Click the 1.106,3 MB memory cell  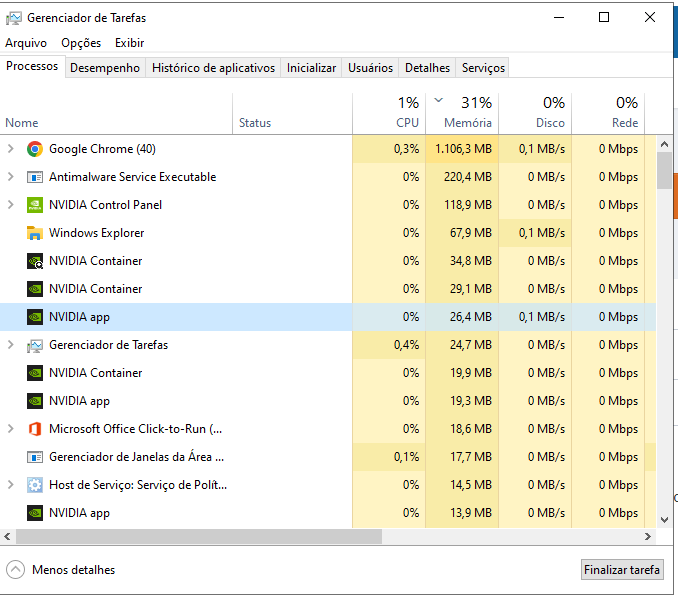pos(462,149)
